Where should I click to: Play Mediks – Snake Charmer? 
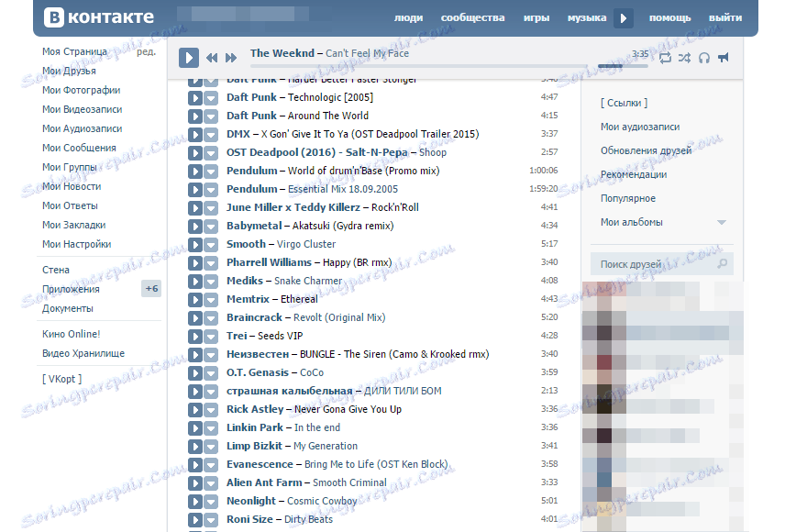195,281
